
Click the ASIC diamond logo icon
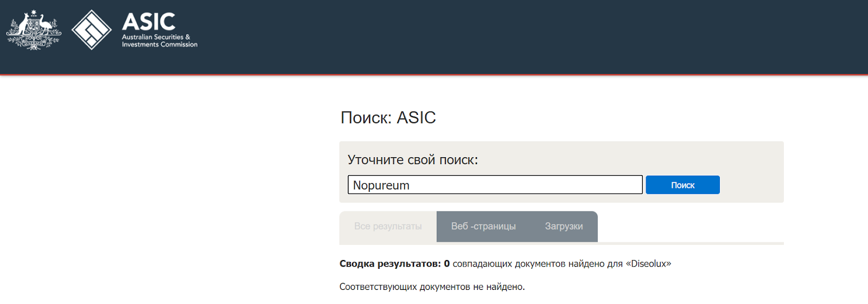tap(92, 30)
